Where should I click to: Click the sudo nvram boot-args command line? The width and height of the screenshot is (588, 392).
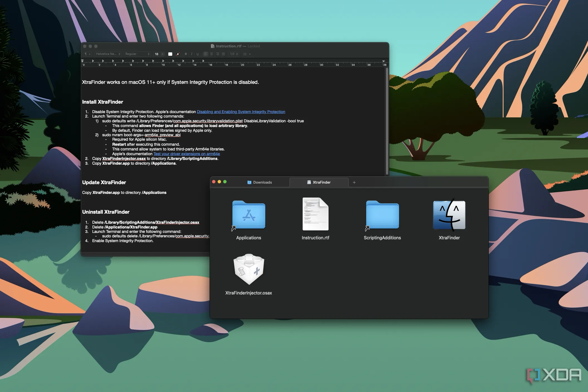click(x=141, y=135)
